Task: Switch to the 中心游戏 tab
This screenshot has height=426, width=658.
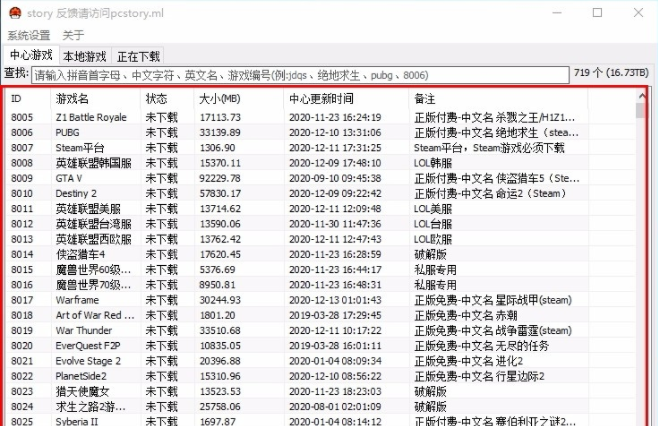Action: point(31,55)
